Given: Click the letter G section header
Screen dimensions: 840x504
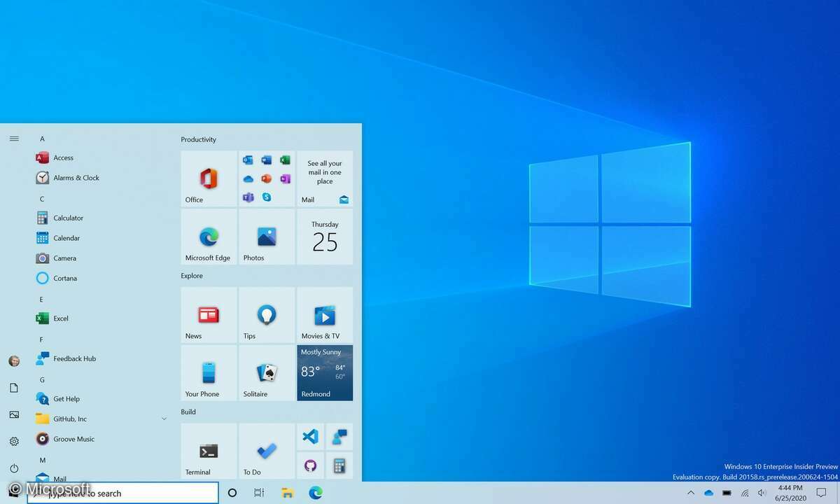Looking at the screenshot, I should point(42,379).
